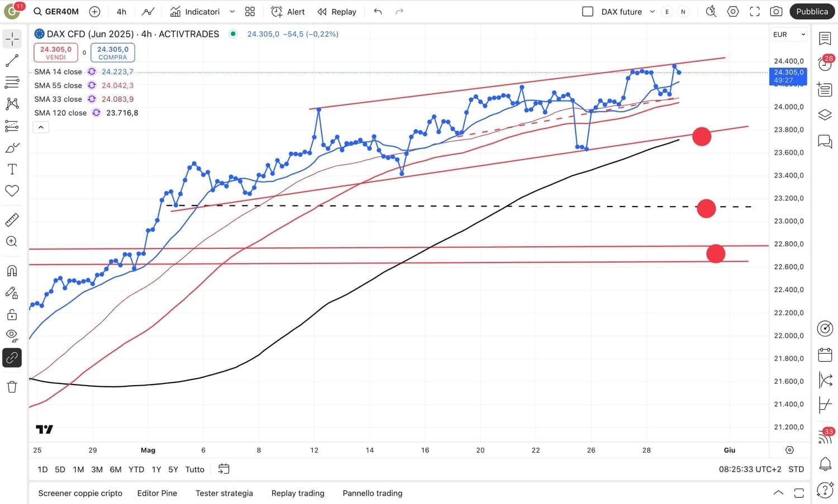Screen dimensions: 838x504
Task: Open the Fibonacci retracement tools
Action: click(x=12, y=82)
